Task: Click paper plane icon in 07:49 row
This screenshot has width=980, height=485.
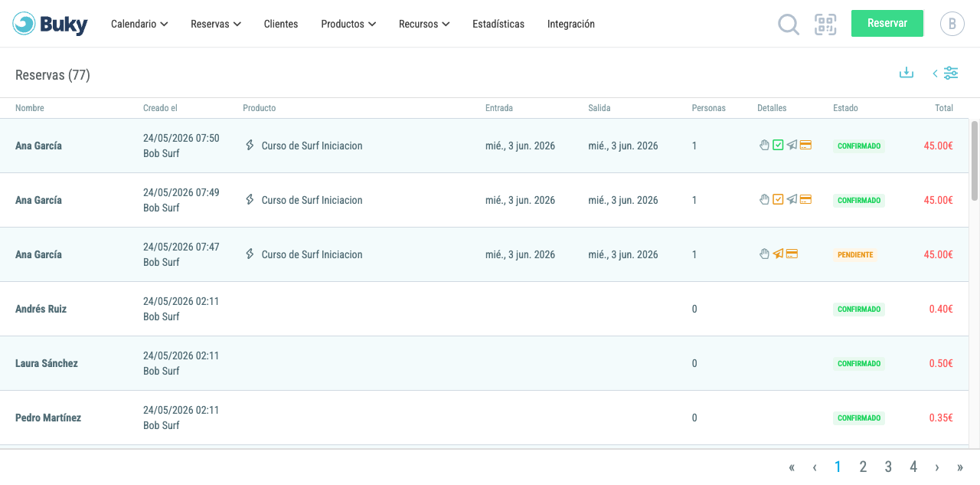Action: click(x=792, y=199)
